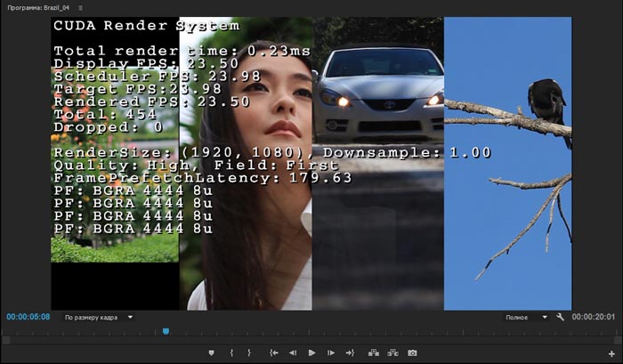Play the program monitor sequence
The image size is (623, 364).
tap(311, 352)
